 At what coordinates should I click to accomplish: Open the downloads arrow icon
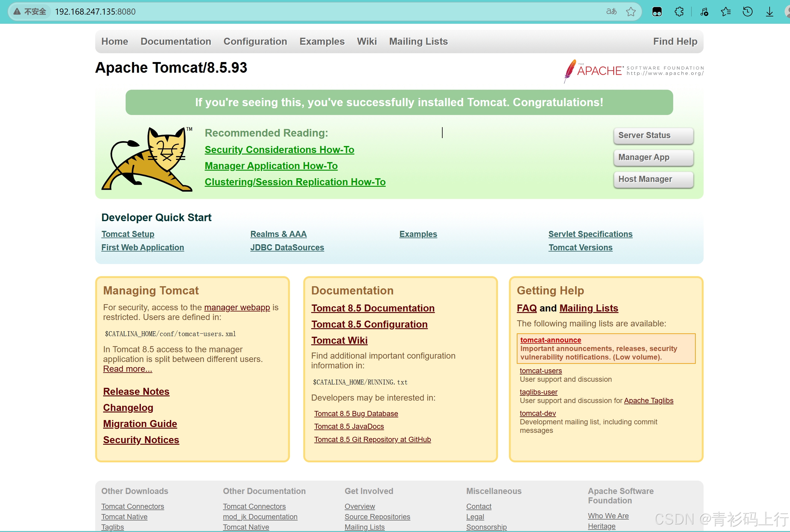coord(769,12)
